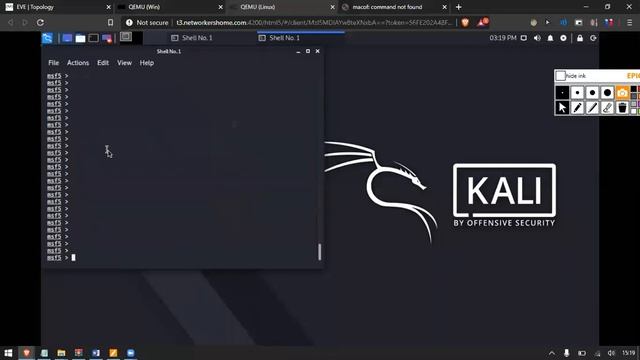Click the Windows taskbar clock showing 15:19
This screenshot has width=640, height=360.
coord(628,353)
